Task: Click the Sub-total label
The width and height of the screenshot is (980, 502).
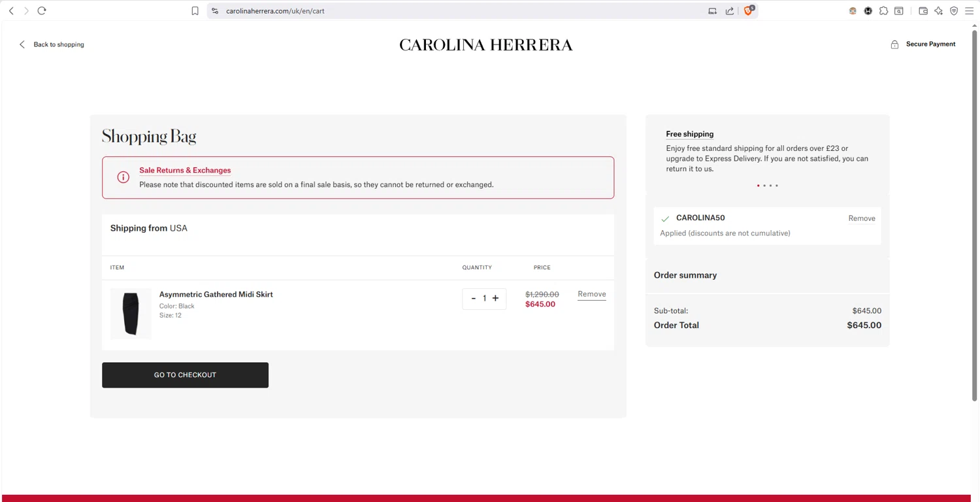Action: pos(671,311)
